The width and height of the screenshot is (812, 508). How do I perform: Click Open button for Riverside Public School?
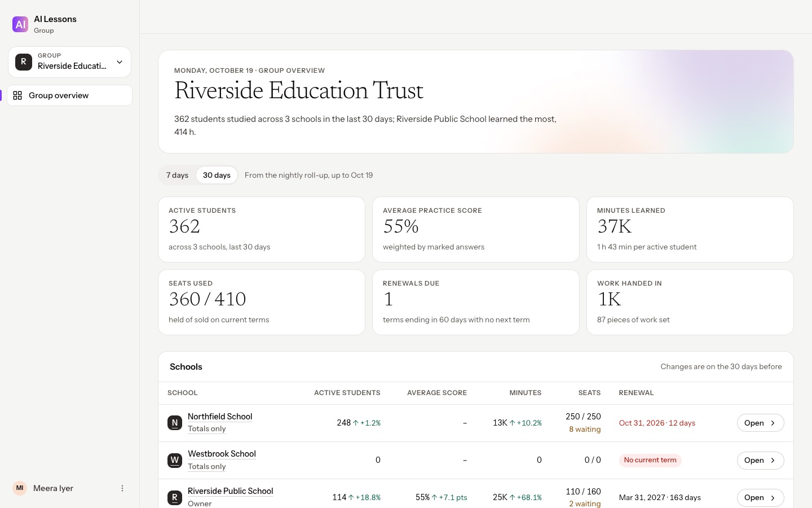760,497
